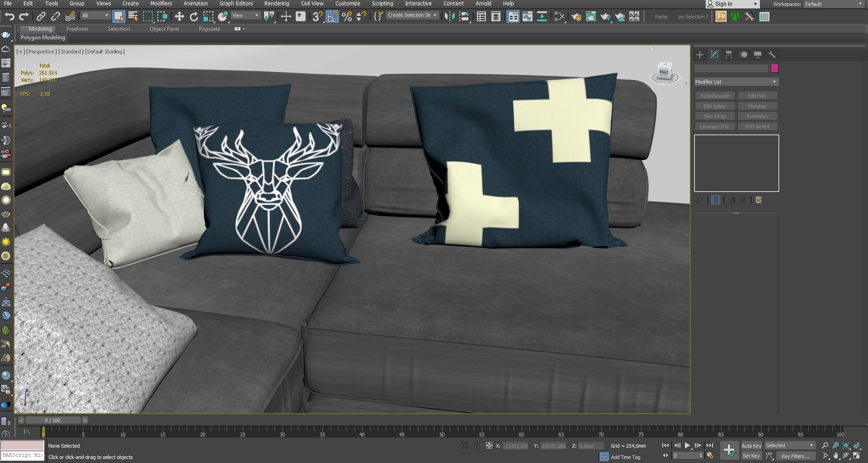Screen dimensions: 868x463
Task: Click the pink object color swatch
Action: pyautogui.click(x=774, y=68)
